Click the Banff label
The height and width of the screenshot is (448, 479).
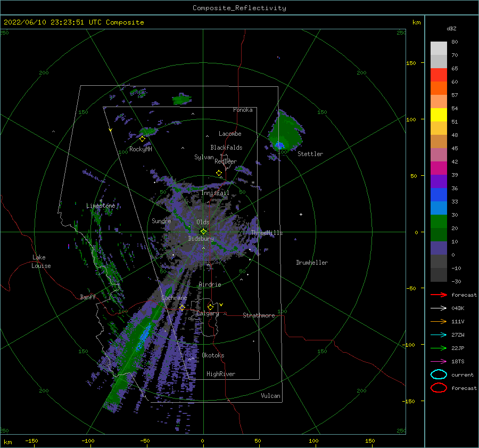point(88,297)
